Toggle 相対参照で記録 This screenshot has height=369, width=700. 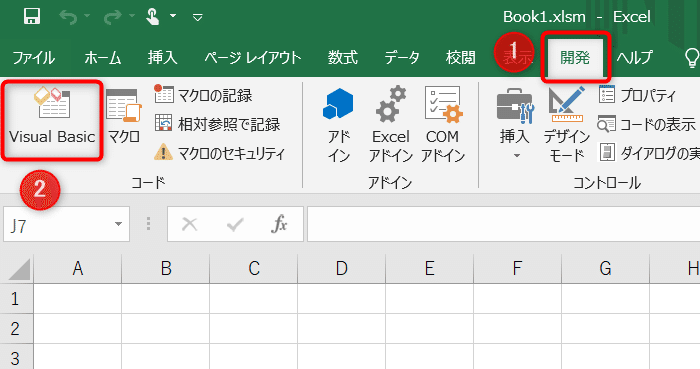tap(217, 124)
